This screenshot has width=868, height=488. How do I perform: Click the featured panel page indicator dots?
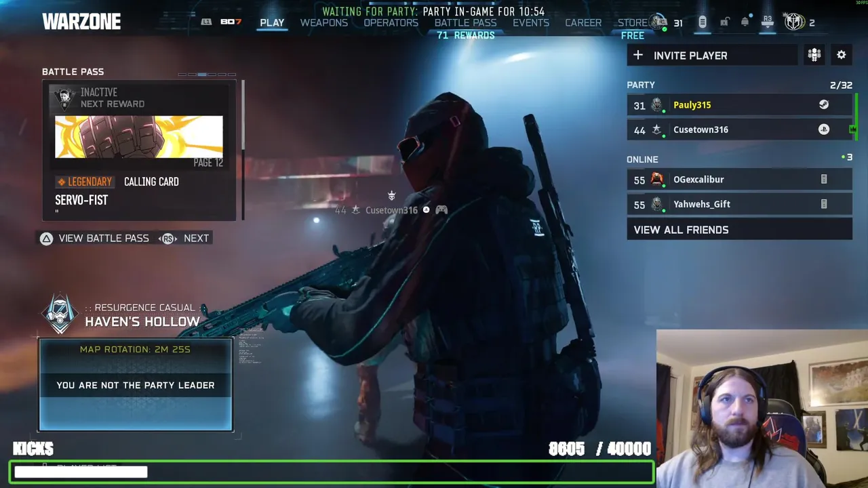click(207, 75)
